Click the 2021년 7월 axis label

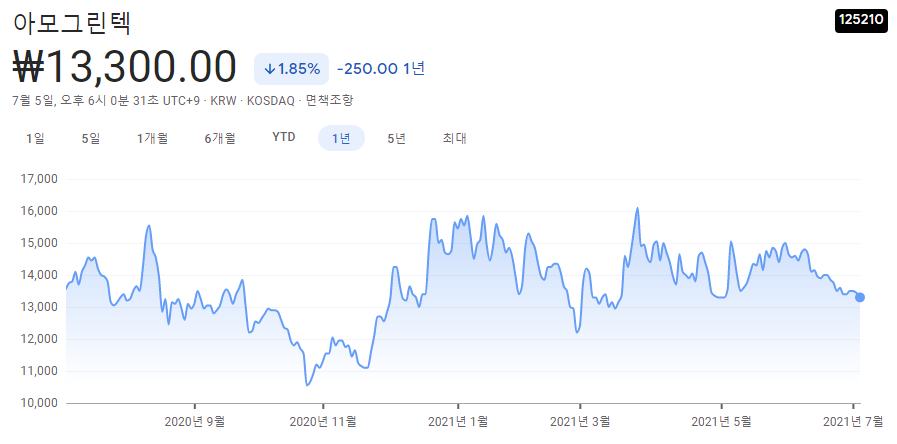[853, 422]
